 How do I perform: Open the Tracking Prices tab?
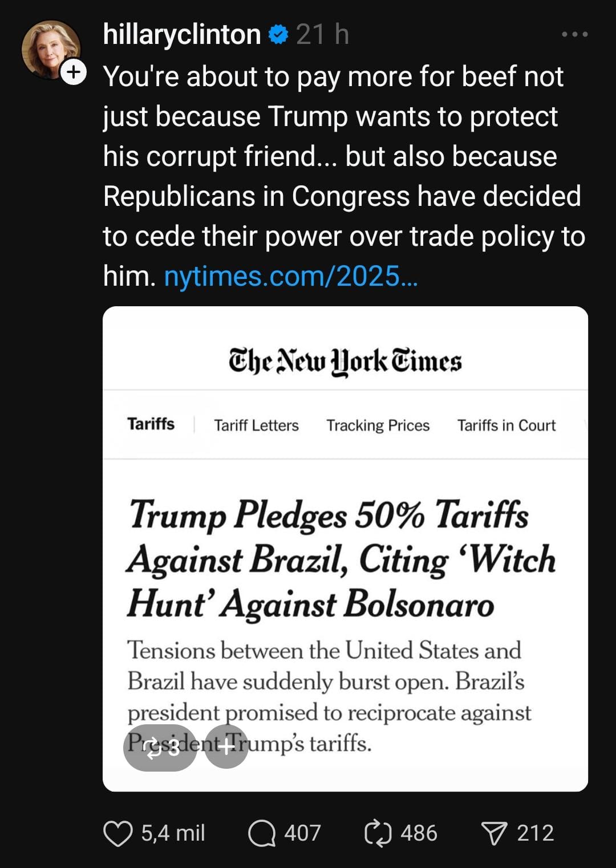(x=378, y=425)
